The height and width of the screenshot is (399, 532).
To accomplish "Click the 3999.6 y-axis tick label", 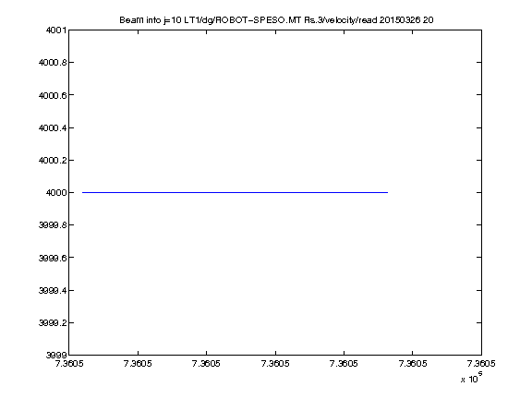I will [x=53, y=258].
